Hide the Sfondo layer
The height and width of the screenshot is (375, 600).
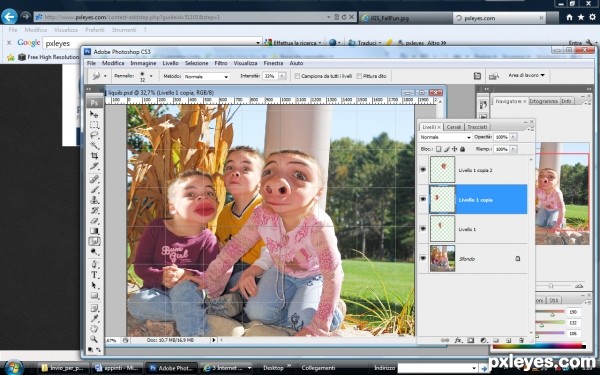[x=423, y=258]
